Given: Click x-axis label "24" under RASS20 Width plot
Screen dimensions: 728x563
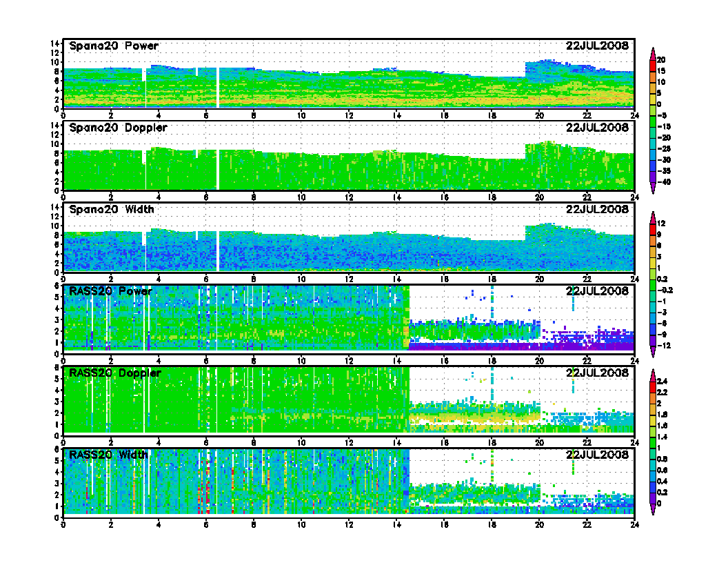Looking at the screenshot, I should pos(634,524).
